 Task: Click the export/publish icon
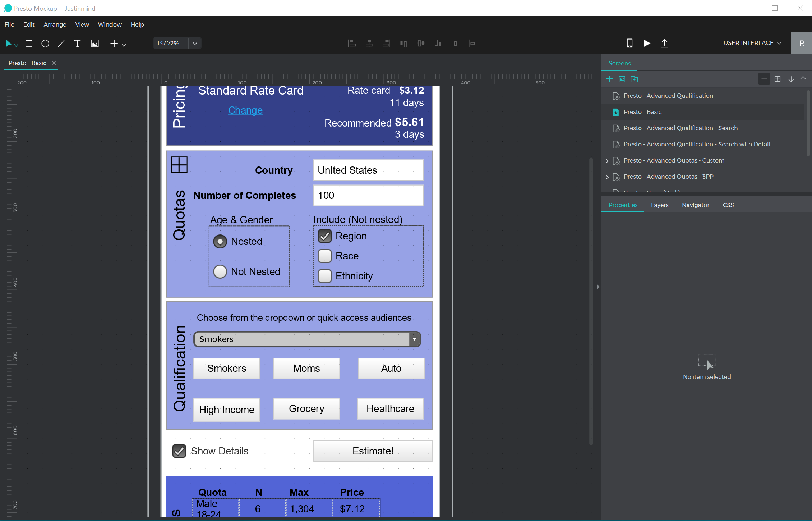coord(665,43)
